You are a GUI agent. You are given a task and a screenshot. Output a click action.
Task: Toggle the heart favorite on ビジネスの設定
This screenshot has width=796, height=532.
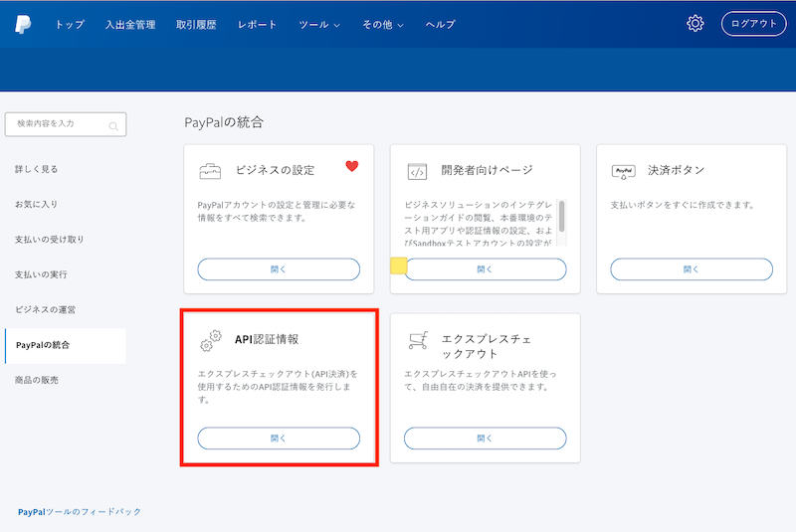click(352, 166)
